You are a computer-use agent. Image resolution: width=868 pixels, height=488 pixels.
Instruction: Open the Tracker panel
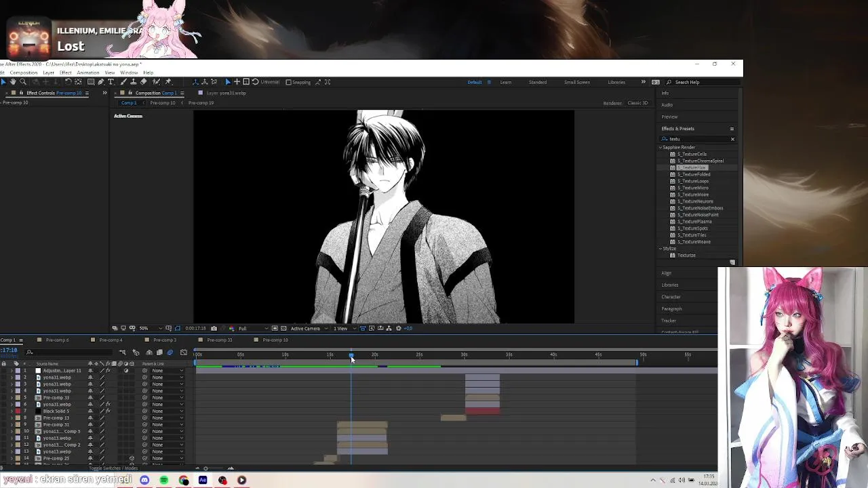[x=669, y=321]
